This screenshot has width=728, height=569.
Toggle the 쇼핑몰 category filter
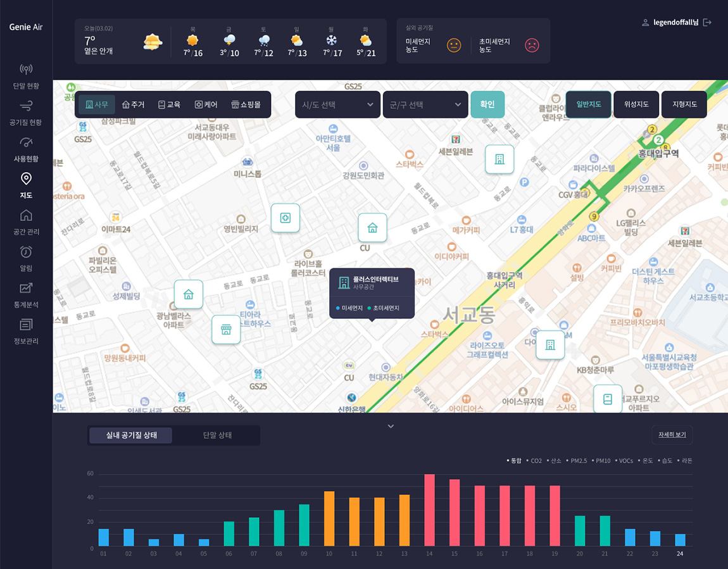pyautogui.click(x=246, y=104)
